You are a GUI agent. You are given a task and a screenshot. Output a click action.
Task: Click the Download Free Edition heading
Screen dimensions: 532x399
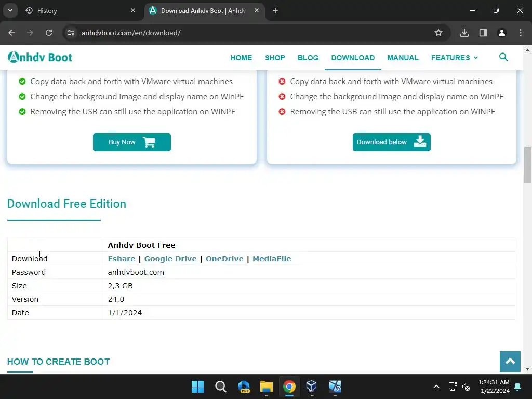pyautogui.click(x=66, y=204)
